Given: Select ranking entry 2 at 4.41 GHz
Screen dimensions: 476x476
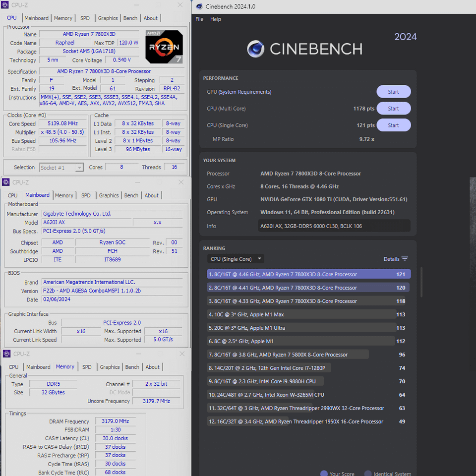Looking at the screenshot, I should pyautogui.click(x=308, y=288).
